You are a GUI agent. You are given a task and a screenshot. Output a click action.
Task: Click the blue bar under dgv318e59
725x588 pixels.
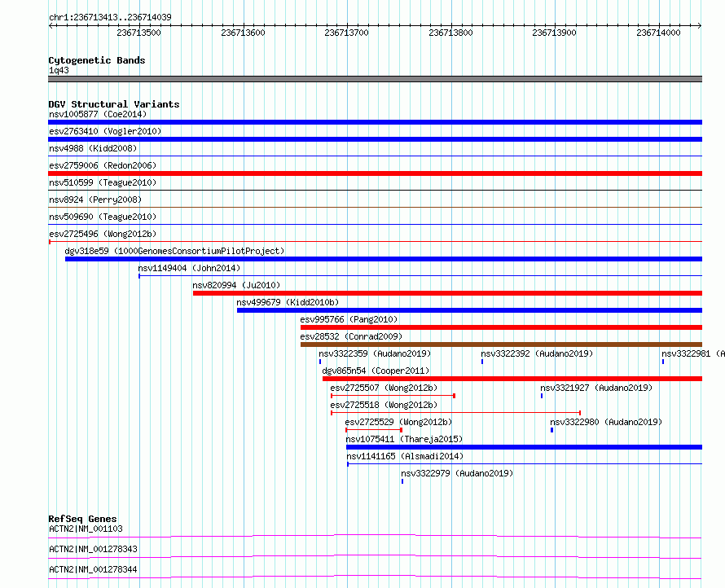click(x=384, y=259)
